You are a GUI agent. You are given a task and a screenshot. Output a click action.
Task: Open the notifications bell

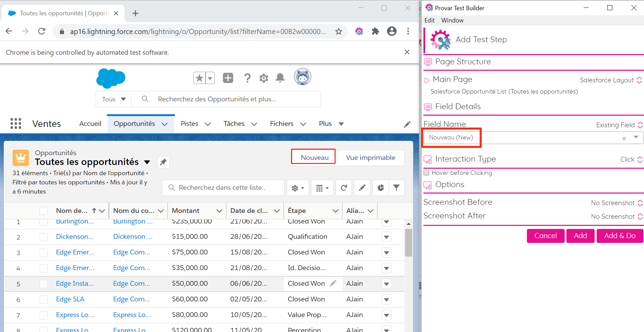coord(280,78)
